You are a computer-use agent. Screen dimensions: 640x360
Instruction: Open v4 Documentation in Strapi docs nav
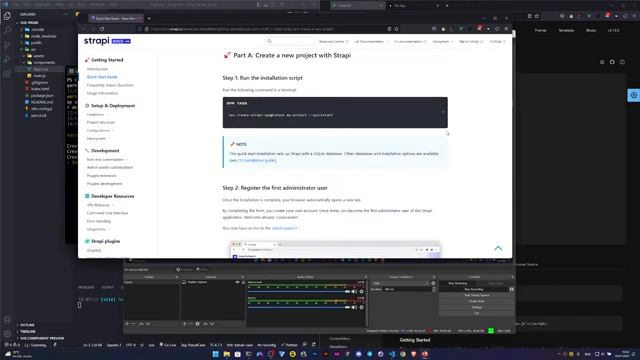[371, 41]
